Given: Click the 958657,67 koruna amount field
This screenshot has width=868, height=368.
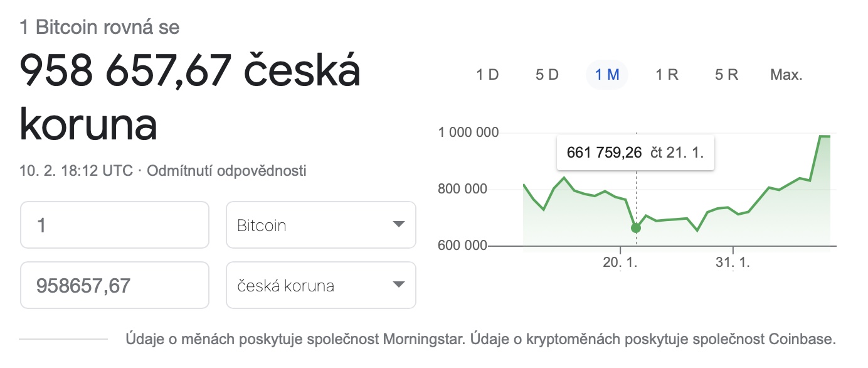Looking at the screenshot, I should click(x=115, y=286).
